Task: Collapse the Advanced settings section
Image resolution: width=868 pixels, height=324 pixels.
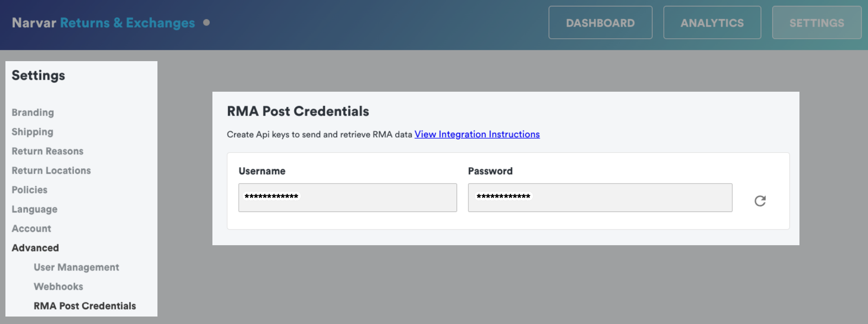Action: [x=35, y=248]
